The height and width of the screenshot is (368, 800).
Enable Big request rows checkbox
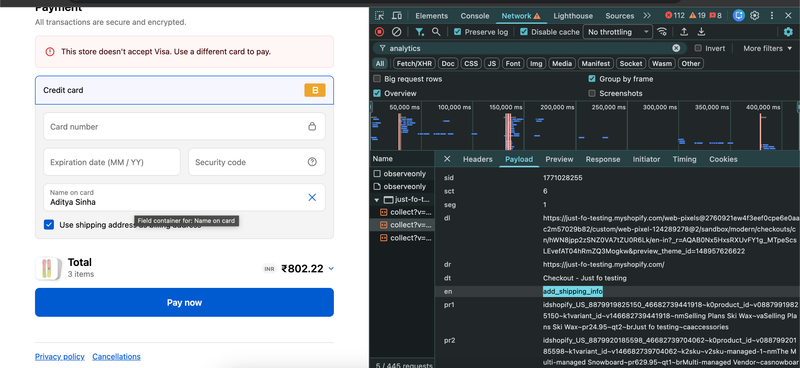click(377, 79)
